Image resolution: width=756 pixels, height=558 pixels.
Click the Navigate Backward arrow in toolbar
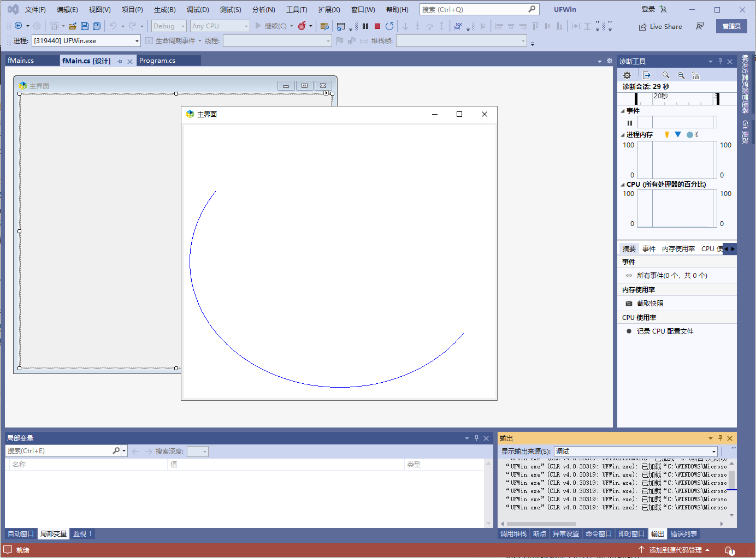point(18,26)
